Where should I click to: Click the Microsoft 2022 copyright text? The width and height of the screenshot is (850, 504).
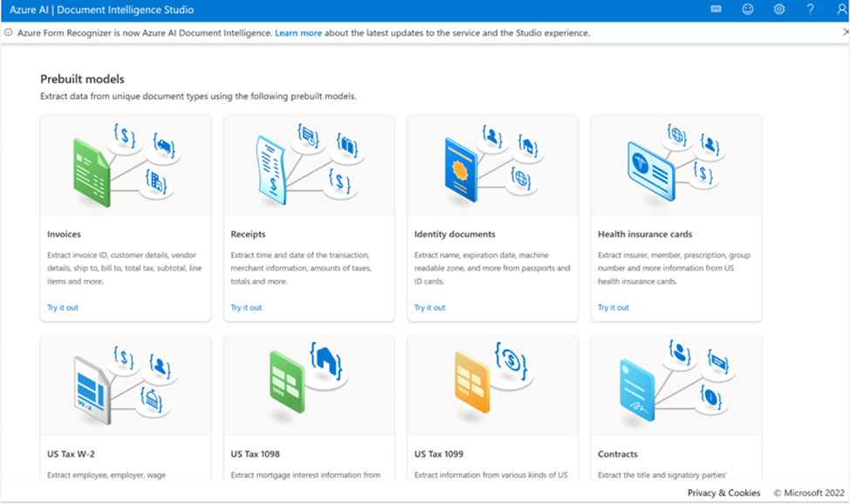809,493
